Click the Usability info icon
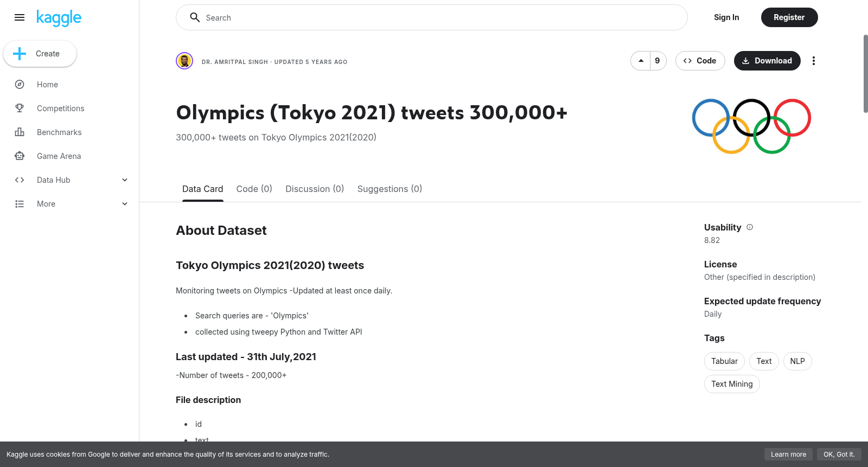 point(750,227)
